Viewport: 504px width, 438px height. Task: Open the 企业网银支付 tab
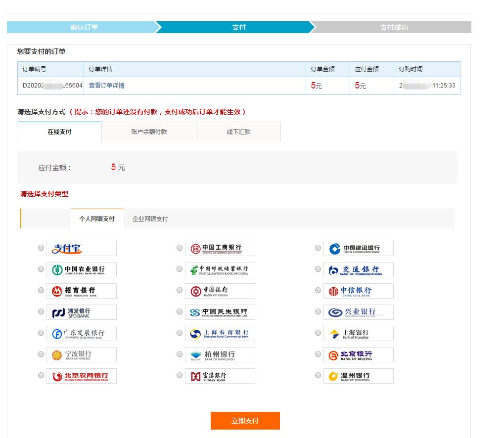[150, 219]
